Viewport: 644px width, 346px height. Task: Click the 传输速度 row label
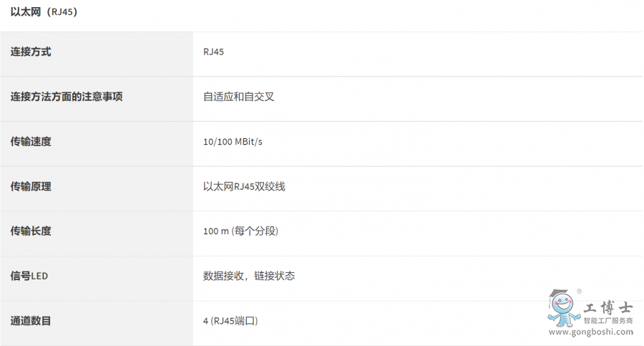pyautogui.click(x=31, y=142)
